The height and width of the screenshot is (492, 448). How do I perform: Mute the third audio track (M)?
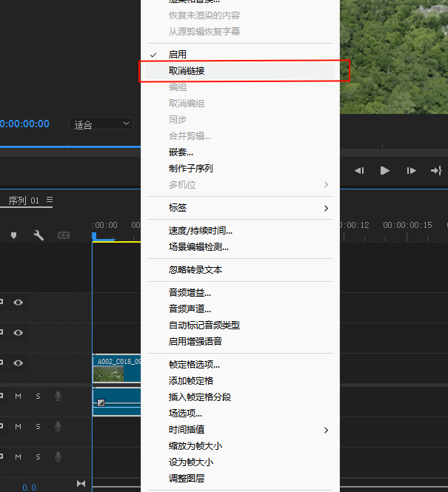[x=19, y=457]
